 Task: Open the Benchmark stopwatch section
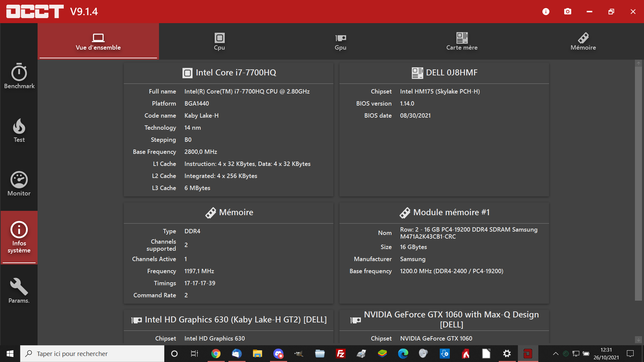point(19,76)
